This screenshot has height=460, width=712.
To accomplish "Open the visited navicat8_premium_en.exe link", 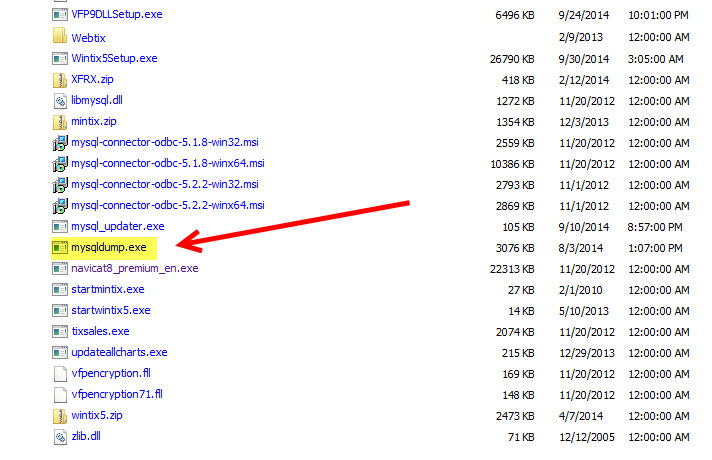I will [134, 268].
